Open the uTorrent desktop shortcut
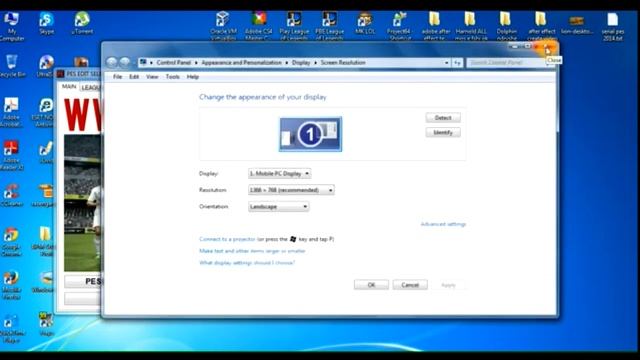This screenshot has height=360, width=640. [82, 24]
